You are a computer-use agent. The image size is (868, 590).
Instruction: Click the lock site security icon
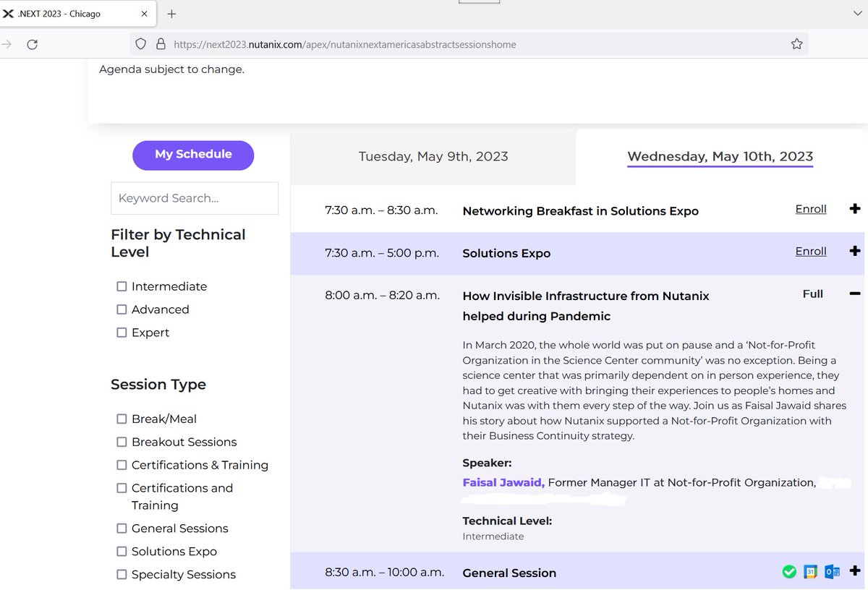click(x=161, y=44)
